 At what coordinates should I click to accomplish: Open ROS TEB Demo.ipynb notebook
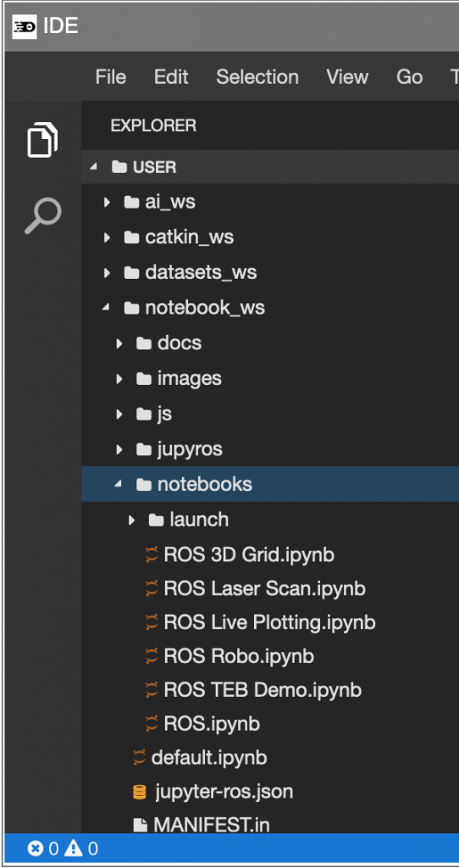click(263, 690)
